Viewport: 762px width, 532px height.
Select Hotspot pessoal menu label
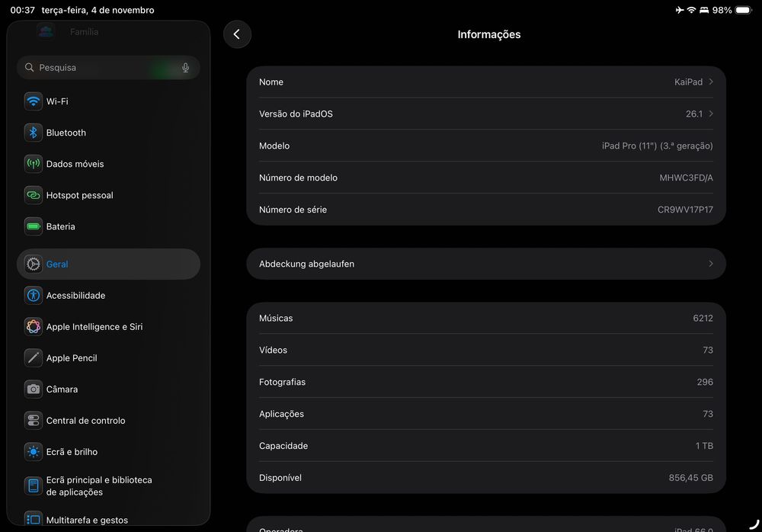pyautogui.click(x=80, y=195)
